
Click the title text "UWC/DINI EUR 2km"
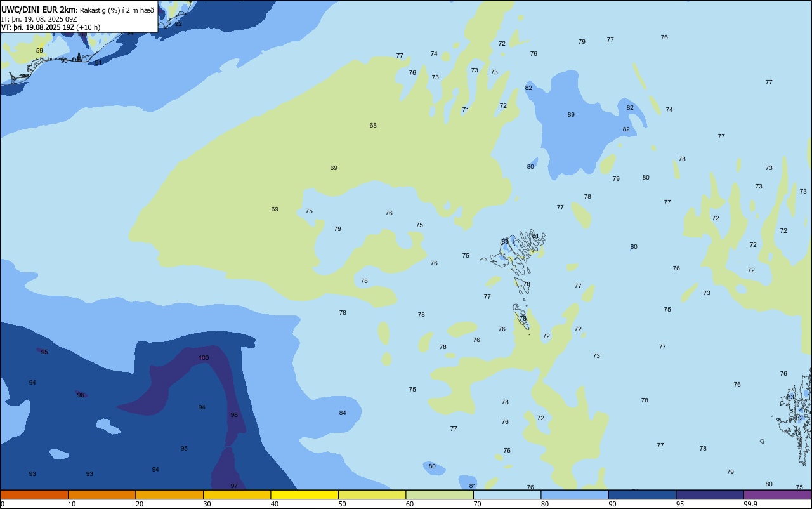[x=38, y=9]
